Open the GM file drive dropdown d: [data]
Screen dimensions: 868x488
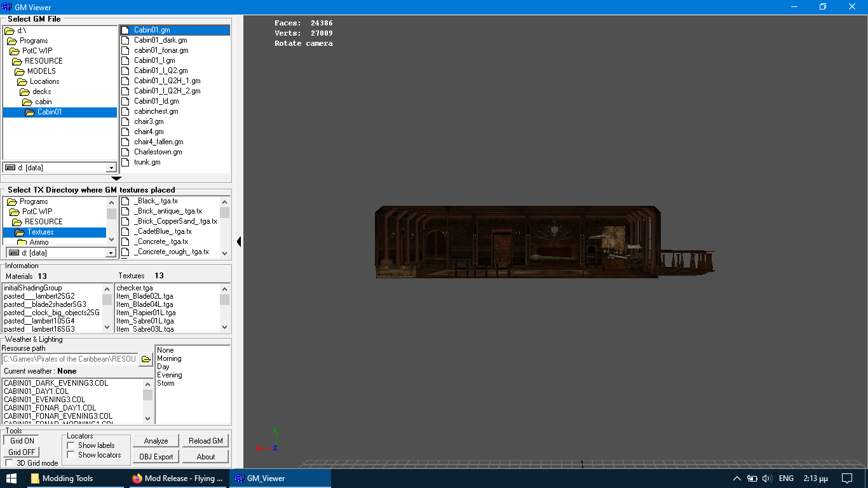click(x=111, y=168)
